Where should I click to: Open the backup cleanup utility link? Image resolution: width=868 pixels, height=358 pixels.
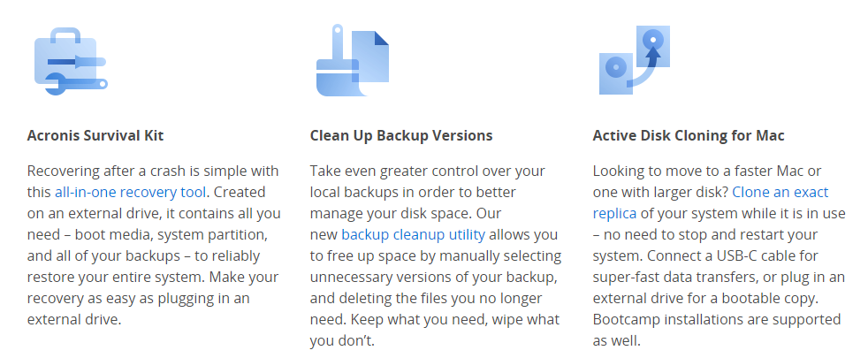[x=413, y=234]
